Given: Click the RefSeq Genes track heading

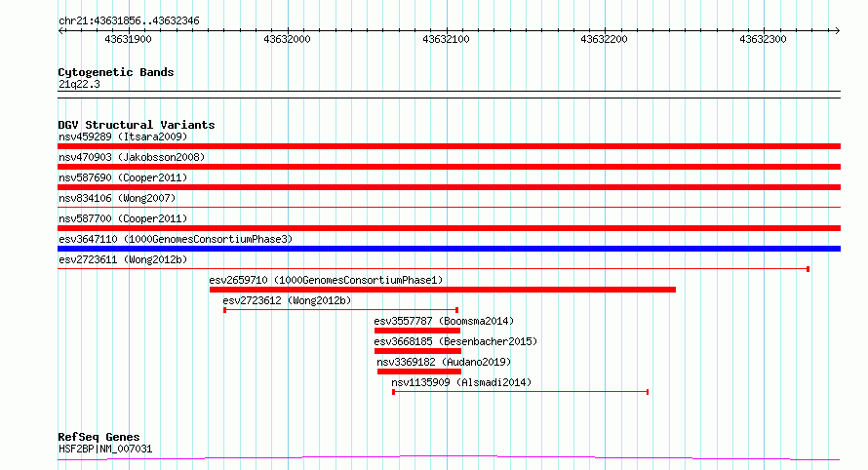Looking at the screenshot, I should [x=99, y=438].
